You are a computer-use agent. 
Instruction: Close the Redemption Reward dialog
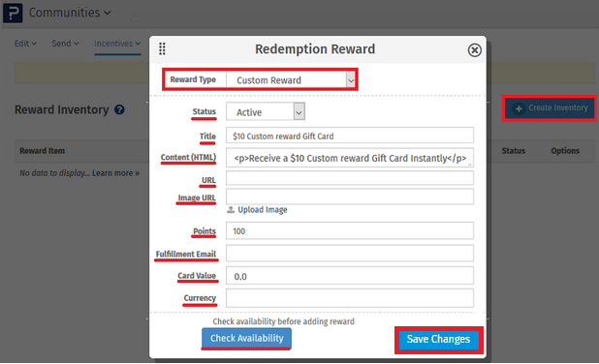coord(475,50)
